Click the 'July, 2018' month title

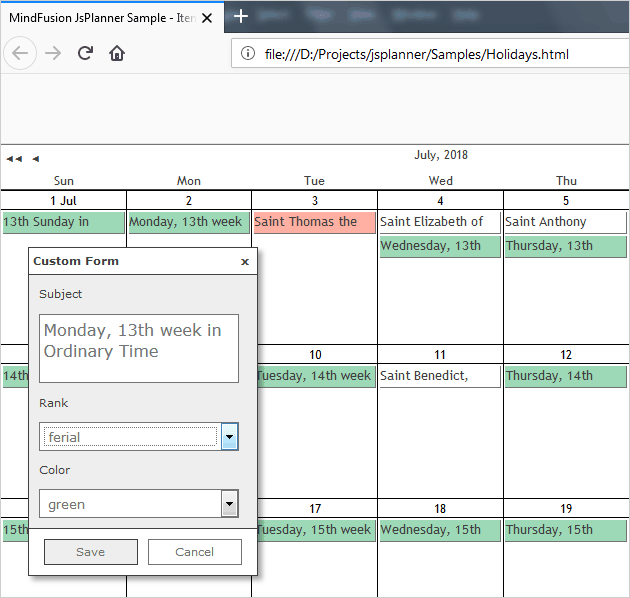click(441, 155)
